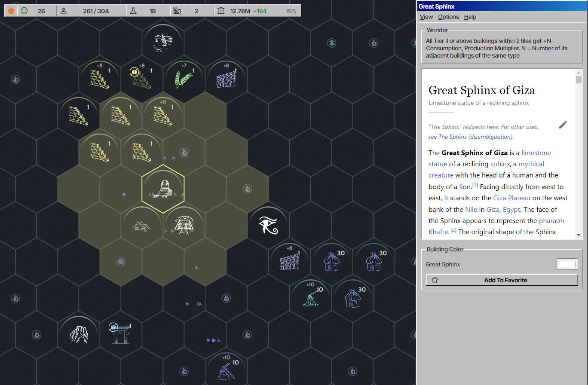Click the green smiley happiness icon

24,11
